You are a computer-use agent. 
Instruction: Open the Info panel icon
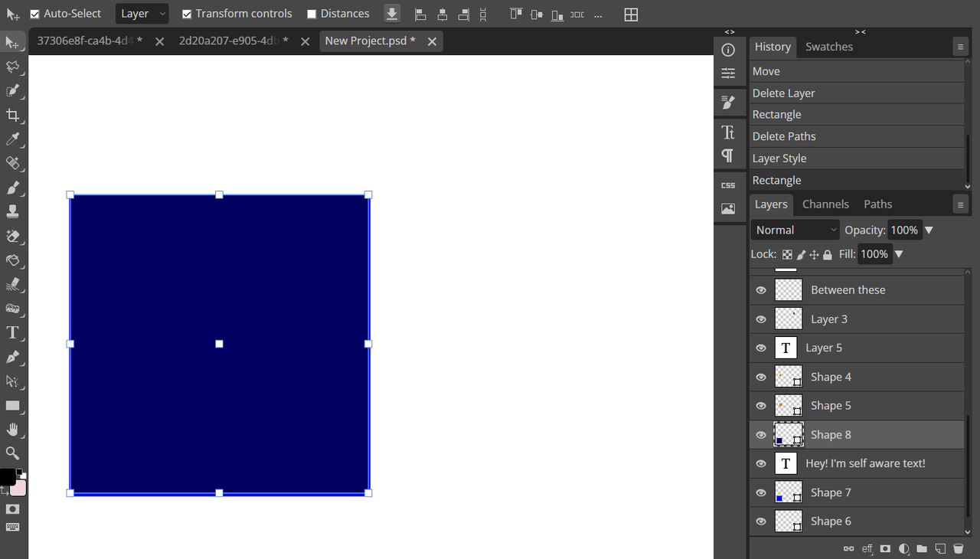(728, 50)
